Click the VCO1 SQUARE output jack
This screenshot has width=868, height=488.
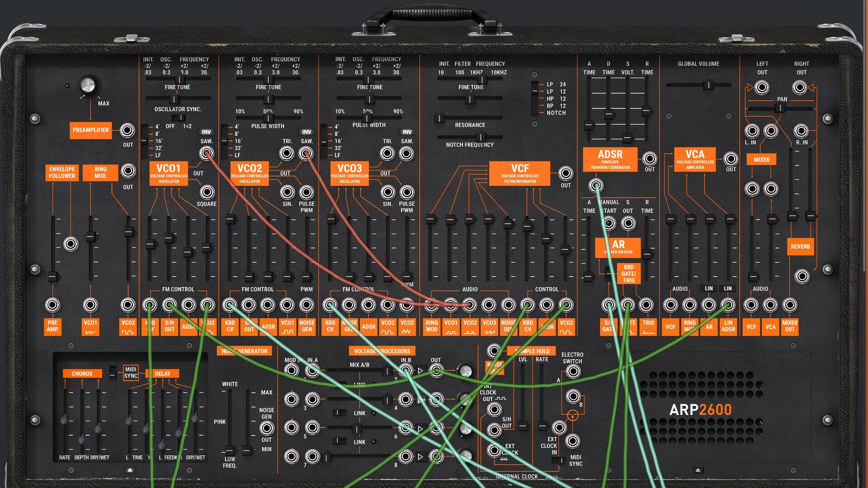207,192
